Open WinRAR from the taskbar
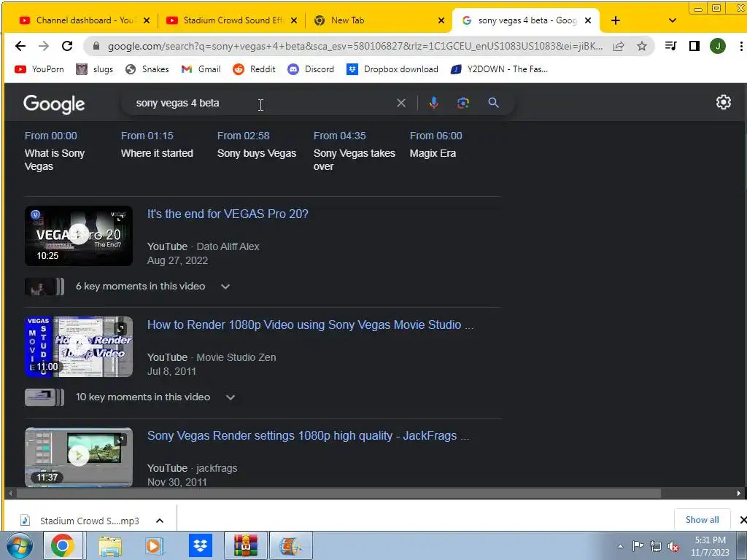 pyautogui.click(x=246, y=545)
